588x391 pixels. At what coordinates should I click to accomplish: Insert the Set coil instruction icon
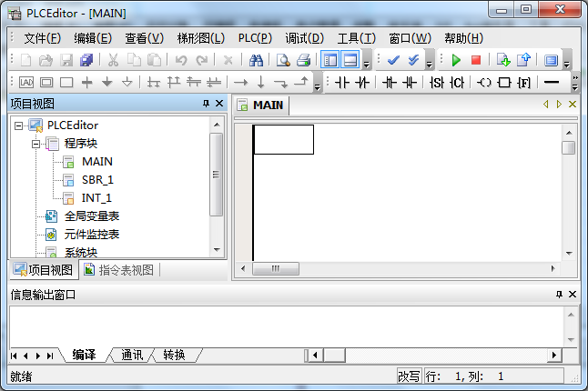437,83
